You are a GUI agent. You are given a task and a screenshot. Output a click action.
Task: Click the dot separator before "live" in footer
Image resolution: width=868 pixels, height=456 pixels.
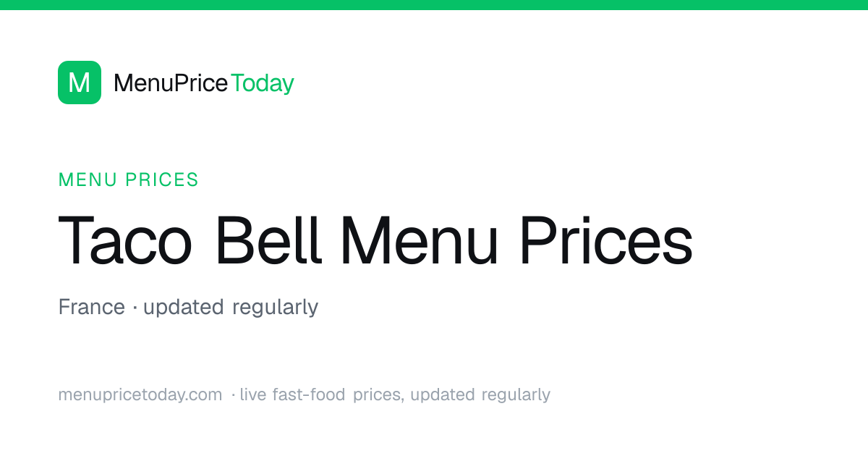click(x=233, y=396)
